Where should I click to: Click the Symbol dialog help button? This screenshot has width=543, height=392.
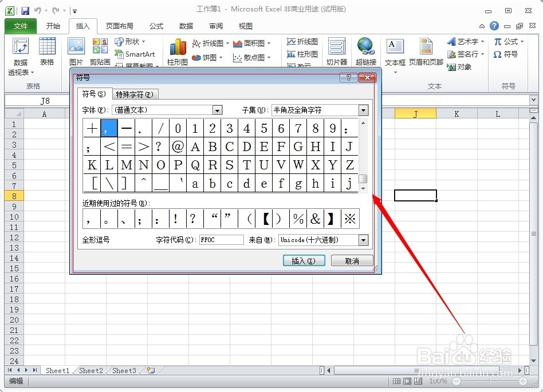coord(348,77)
